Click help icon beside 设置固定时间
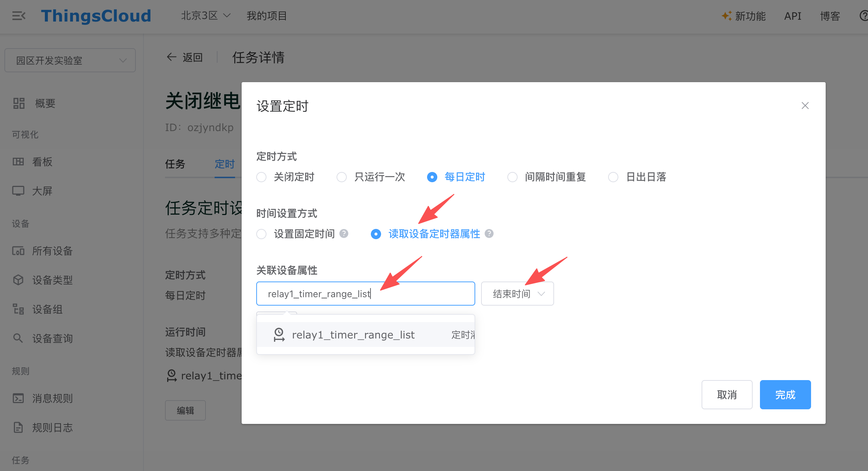Image resolution: width=868 pixels, height=471 pixels. click(x=344, y=234)
